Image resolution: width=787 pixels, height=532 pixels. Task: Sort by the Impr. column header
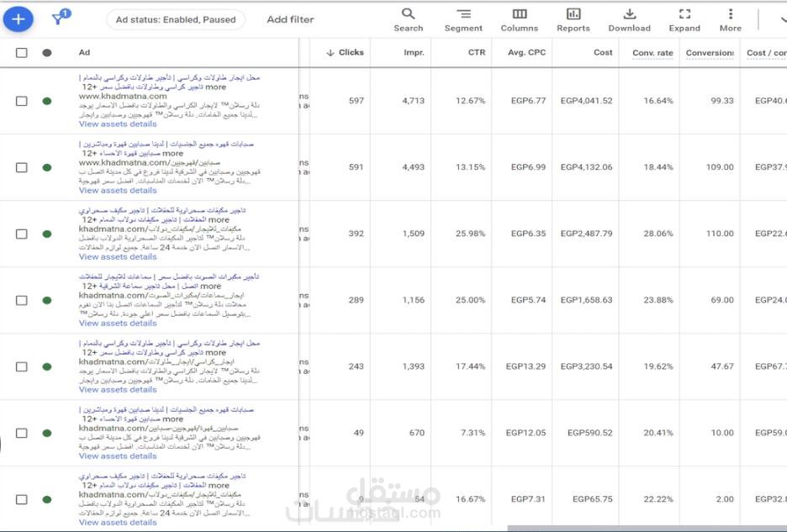point(414,52)
